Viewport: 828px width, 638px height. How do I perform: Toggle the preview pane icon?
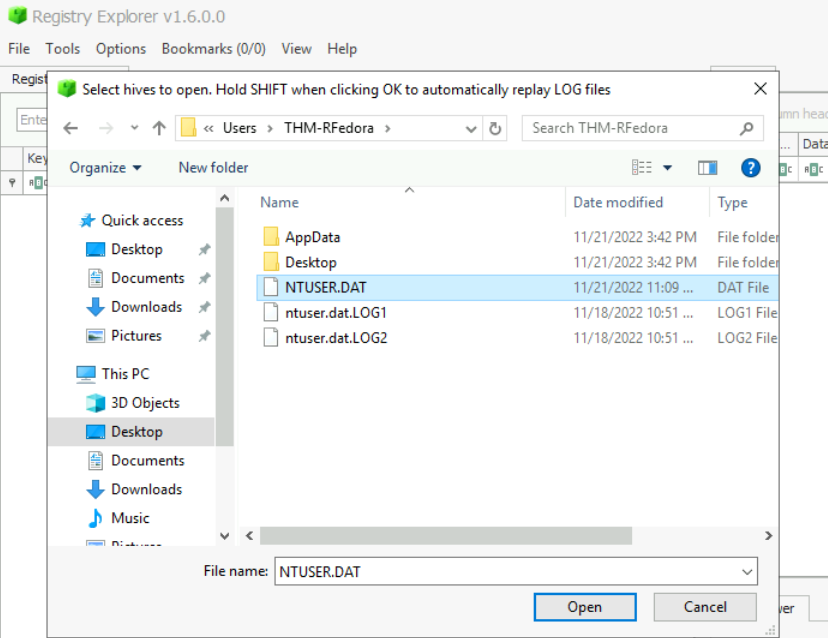pos(708,168)
